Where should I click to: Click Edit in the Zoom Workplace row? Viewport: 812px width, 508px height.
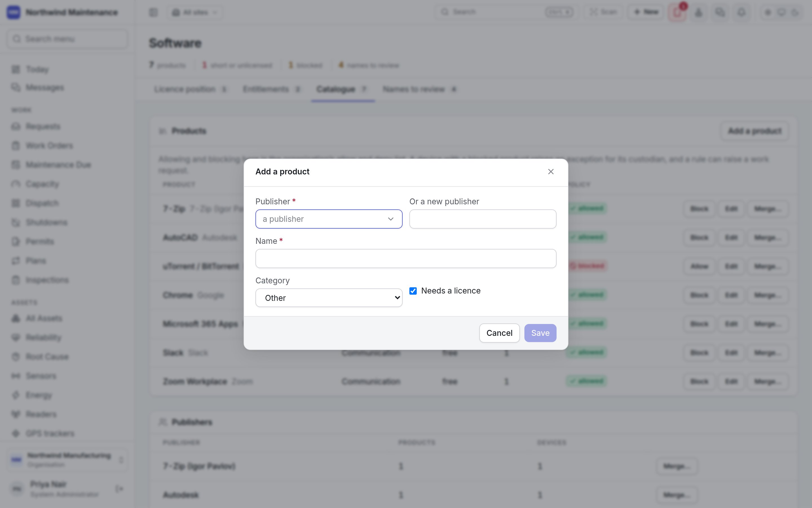click(x=731, y=382)
